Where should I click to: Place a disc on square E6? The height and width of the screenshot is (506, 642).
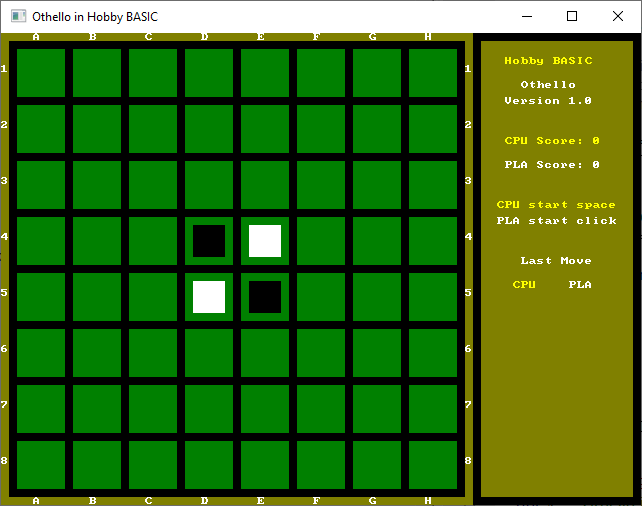coord(265,353)
